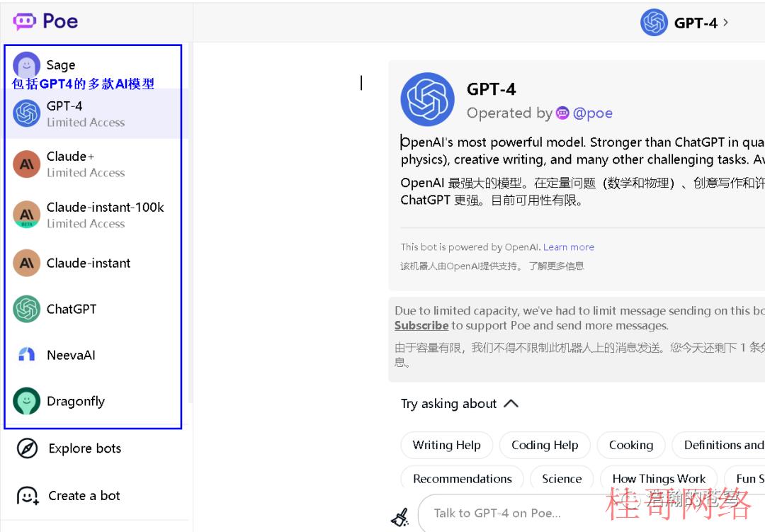Choose the How Things Work suggestion
This screenshot has width=765, height=532.
pos(659,479)
